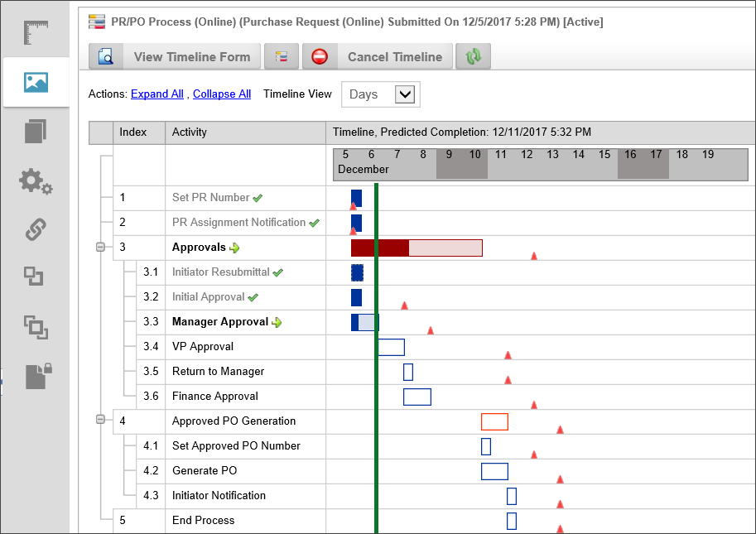Select the Return to Manager activity
This screenshot has height=534, width=756.
click(218, 371)
